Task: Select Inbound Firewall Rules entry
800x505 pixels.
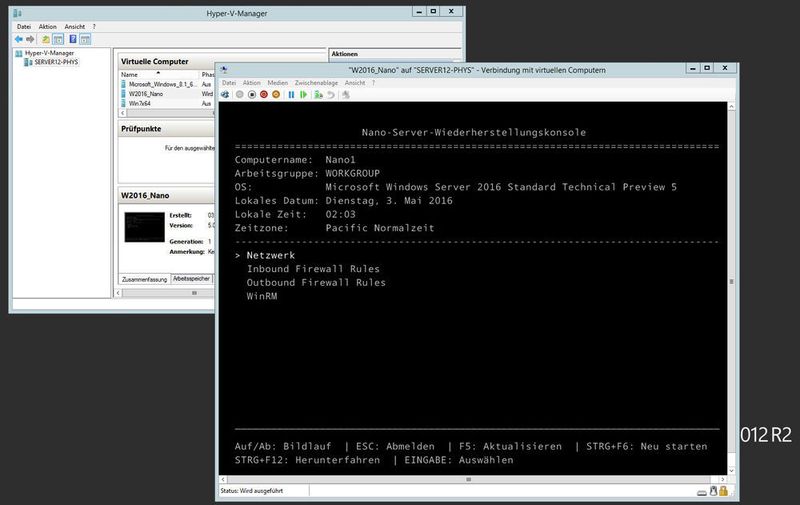Action: (313, 269)
